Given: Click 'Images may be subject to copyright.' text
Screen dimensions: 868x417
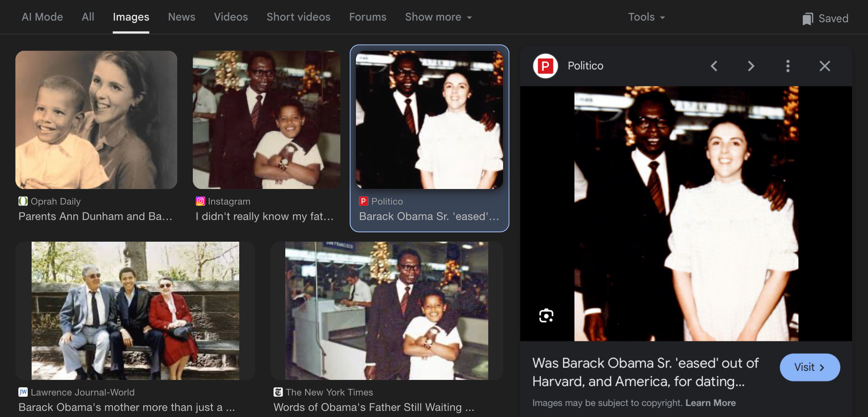Looking at the screenshot, I should [608, 403].
